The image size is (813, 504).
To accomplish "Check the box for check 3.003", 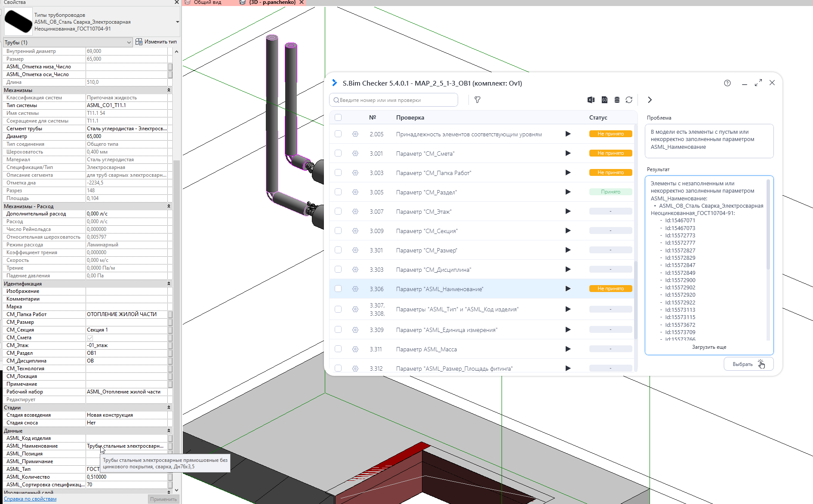I will point(338,172).
